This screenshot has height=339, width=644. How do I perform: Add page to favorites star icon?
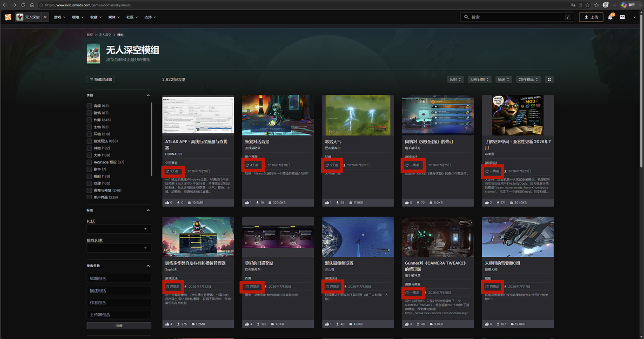pyautogui.click(x=588, y=5)
